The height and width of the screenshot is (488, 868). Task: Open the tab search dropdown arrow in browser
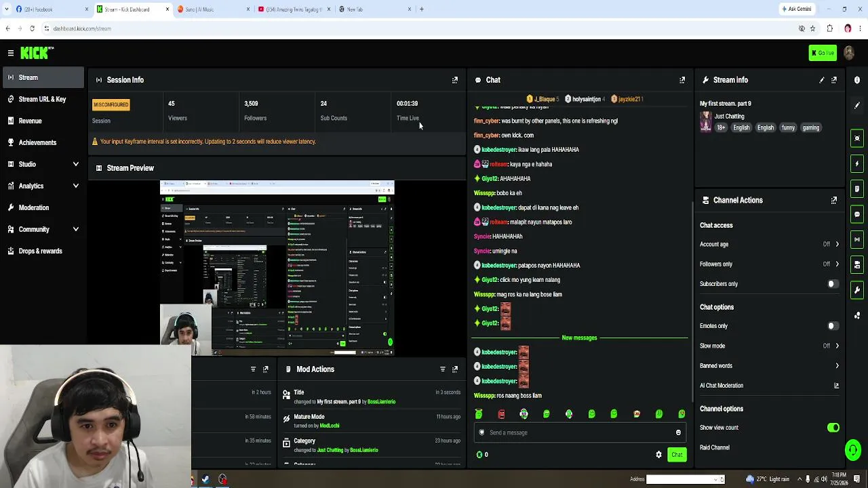8,9
